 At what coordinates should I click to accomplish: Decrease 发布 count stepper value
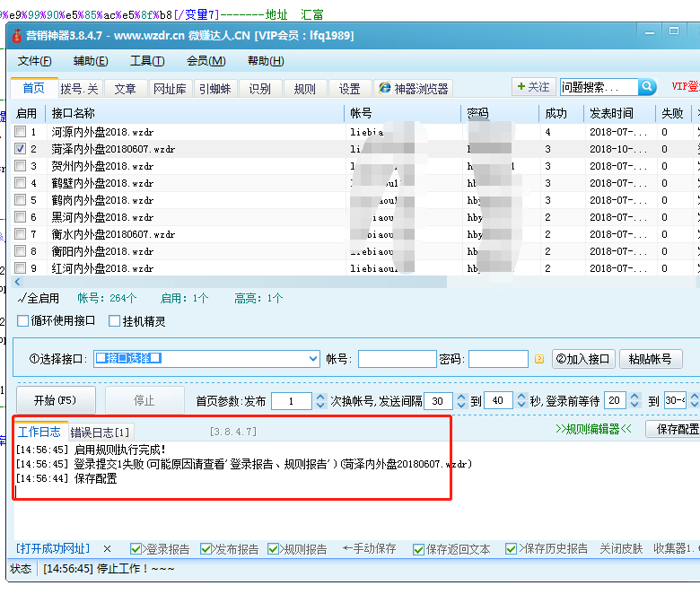click(320, 405)
